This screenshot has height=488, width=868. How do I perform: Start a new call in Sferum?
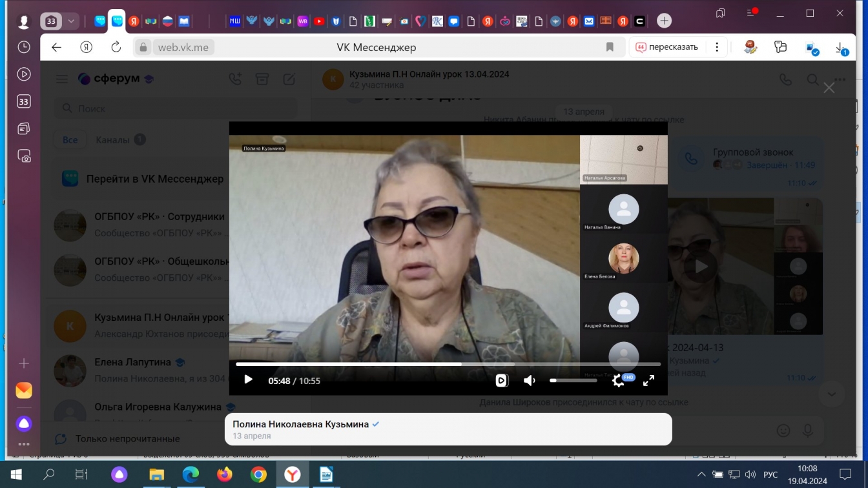point(235,79)
